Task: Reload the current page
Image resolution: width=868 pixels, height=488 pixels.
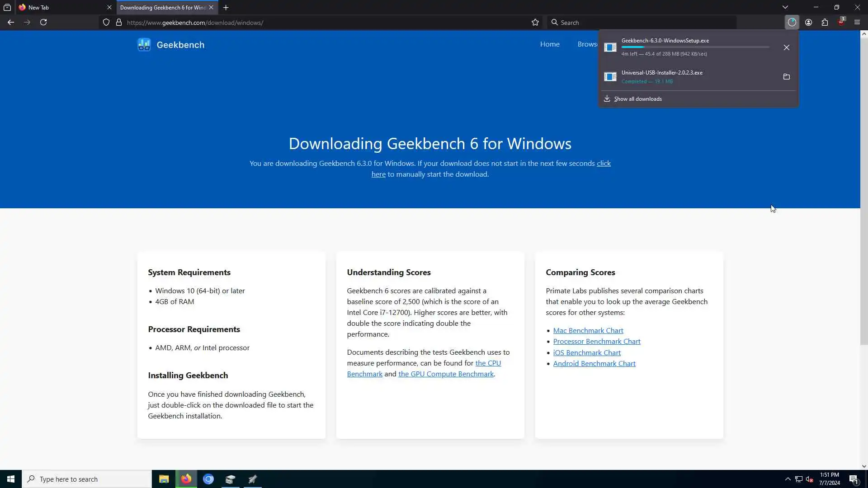Action: click(43, 22)
